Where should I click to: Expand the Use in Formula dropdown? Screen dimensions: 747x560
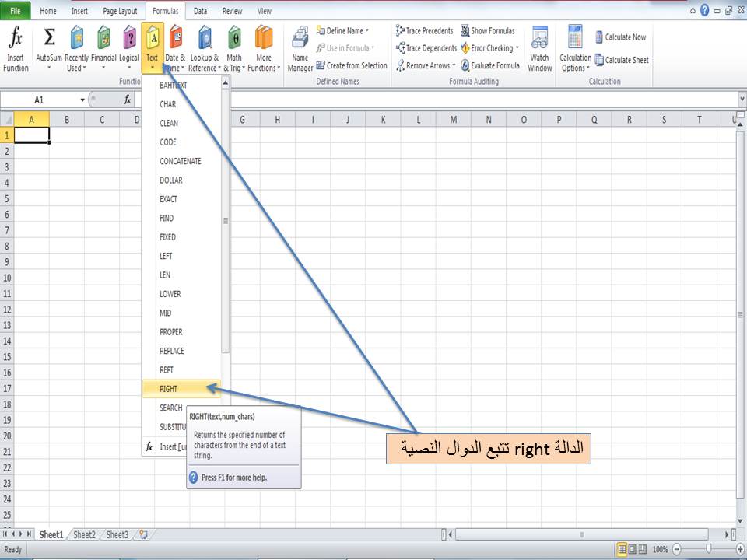373,48
